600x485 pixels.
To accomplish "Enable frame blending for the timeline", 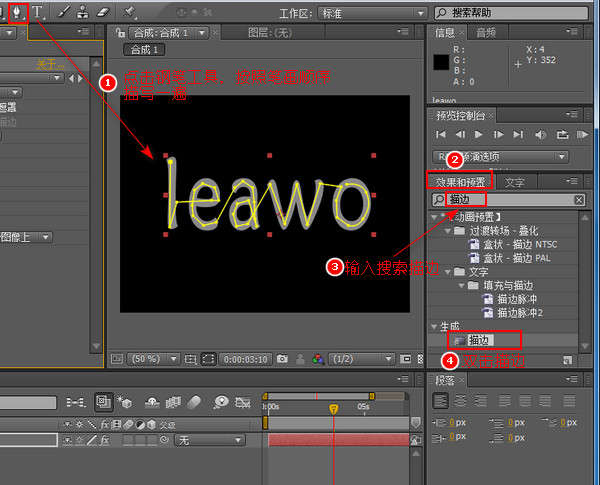I will (173, 402).
